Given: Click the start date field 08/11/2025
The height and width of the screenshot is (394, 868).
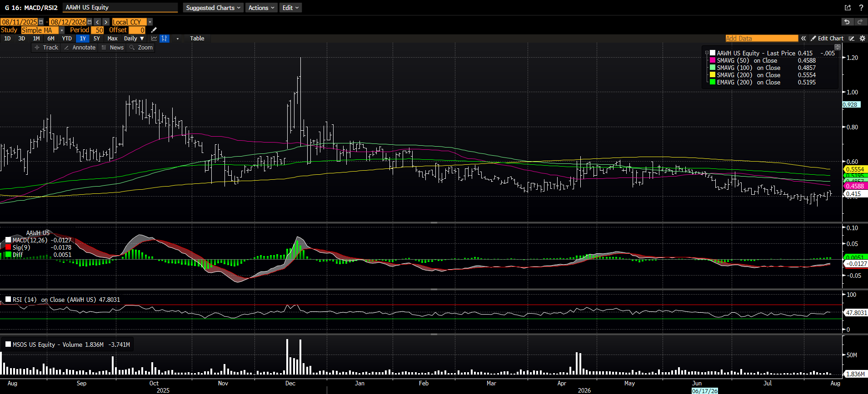Looking at the screenshot, I should coord(19,22).
